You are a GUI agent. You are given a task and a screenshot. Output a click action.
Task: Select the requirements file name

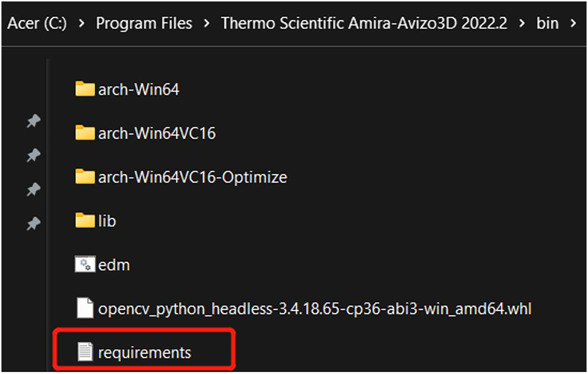145,353
